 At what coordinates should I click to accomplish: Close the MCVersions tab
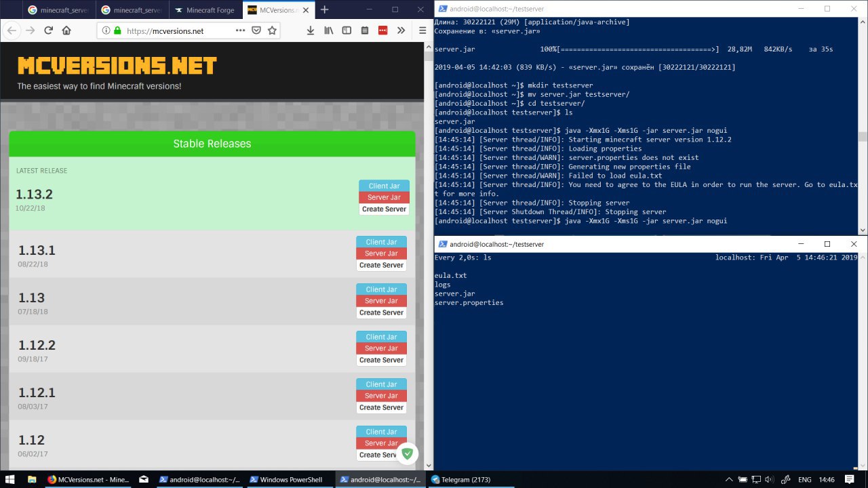coord(304,10)
